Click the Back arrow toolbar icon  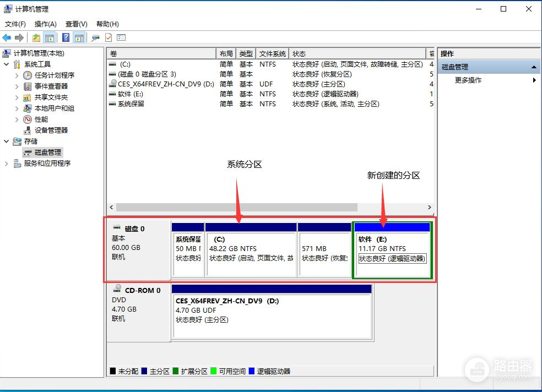pos(7,37)
